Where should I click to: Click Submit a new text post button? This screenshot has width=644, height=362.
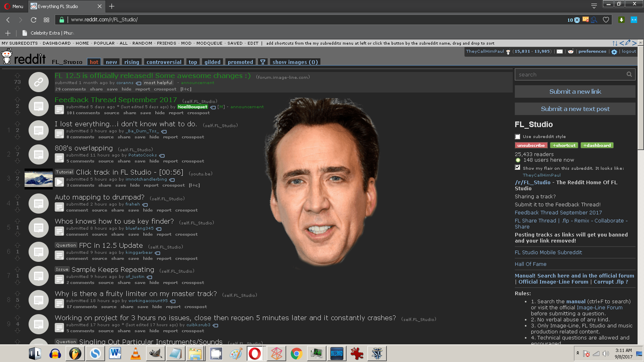(575, 109)
